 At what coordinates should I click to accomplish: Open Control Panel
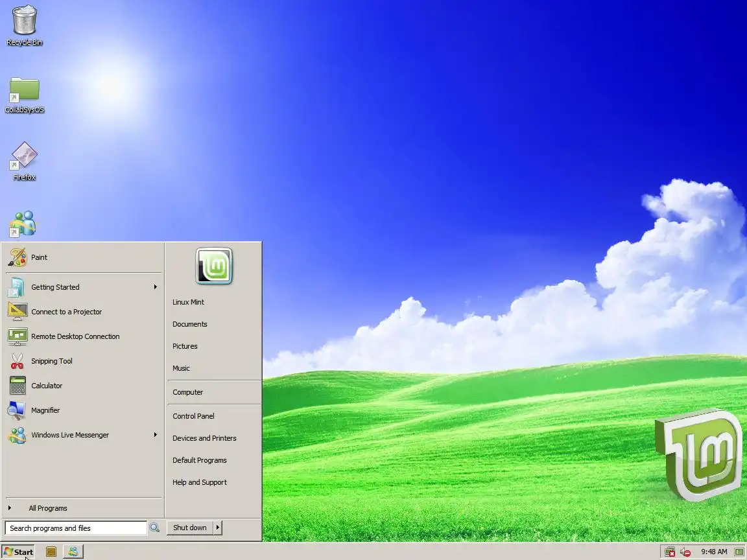click(x=193, y=415)
